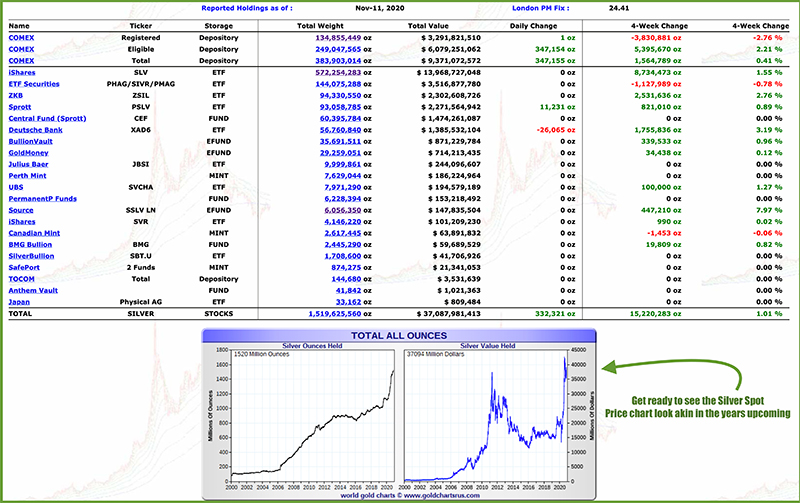
Task: Click Julius Baer weight 9,999,861 oz
Action: [343, 164]
